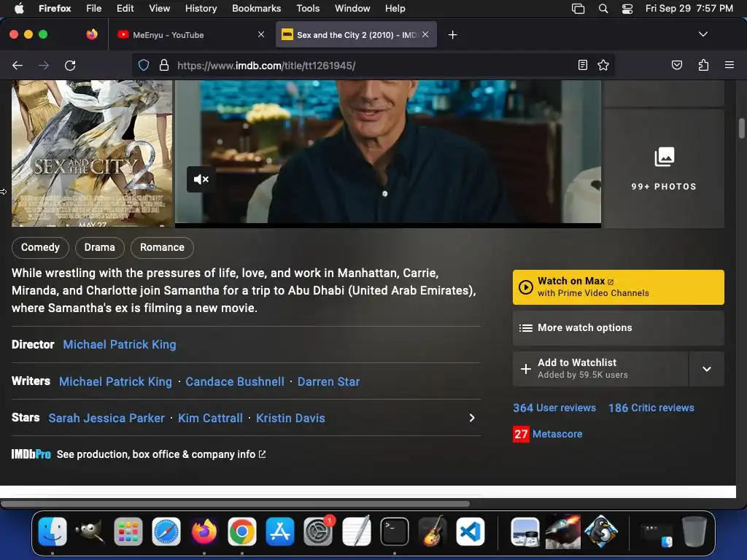
Task: Open the Bookmarks menu
Action: (x=256, y=8)
